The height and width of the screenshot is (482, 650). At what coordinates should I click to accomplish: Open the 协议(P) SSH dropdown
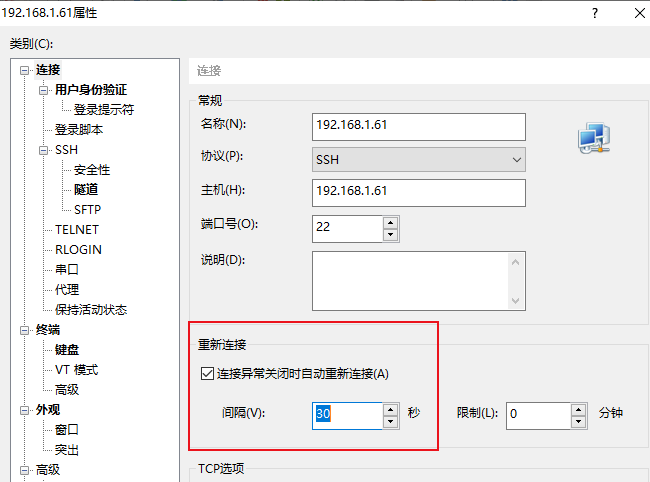(x=419, y=160)
